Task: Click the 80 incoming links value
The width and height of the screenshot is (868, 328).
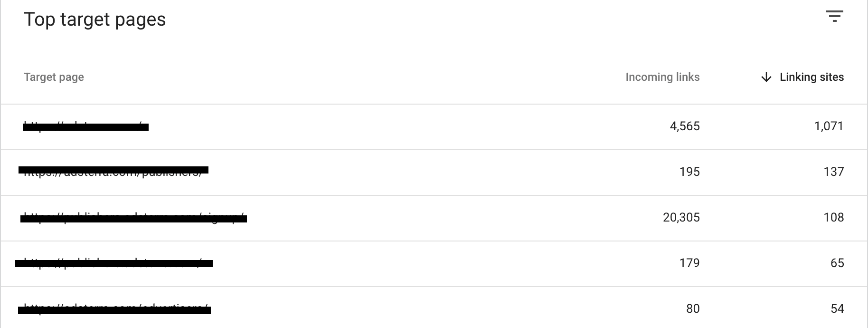Action: (692, 308)
